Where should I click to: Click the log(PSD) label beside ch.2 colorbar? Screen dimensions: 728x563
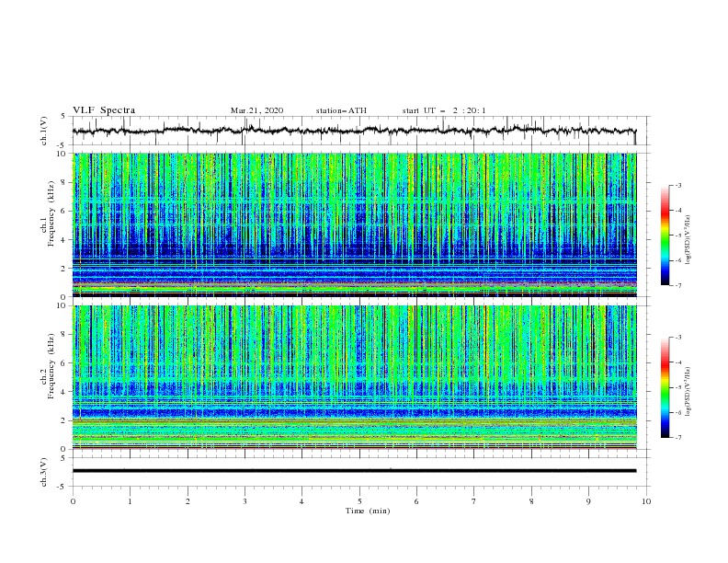tap(688, 392)
